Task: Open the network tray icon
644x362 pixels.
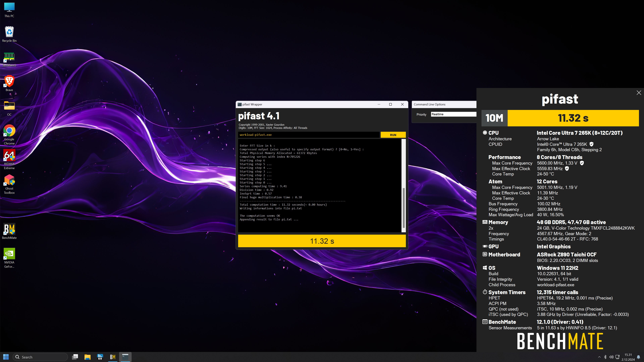Action: coord(617,357)
